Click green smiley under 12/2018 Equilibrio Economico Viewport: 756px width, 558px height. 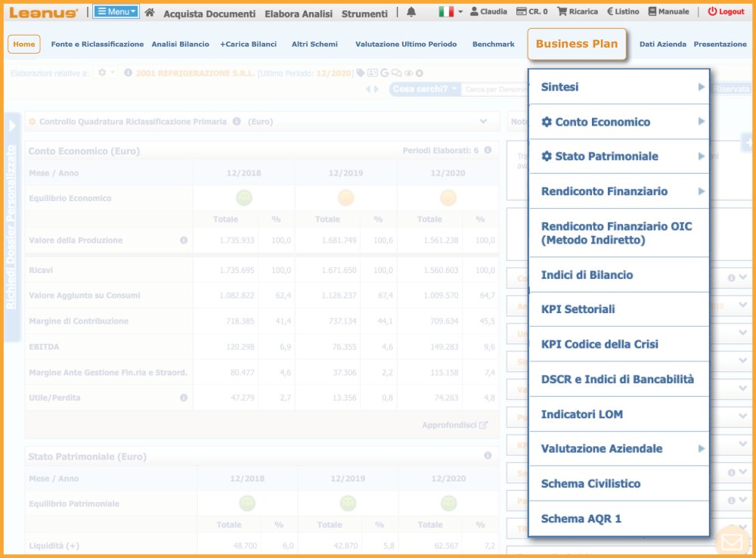[244, 198]
